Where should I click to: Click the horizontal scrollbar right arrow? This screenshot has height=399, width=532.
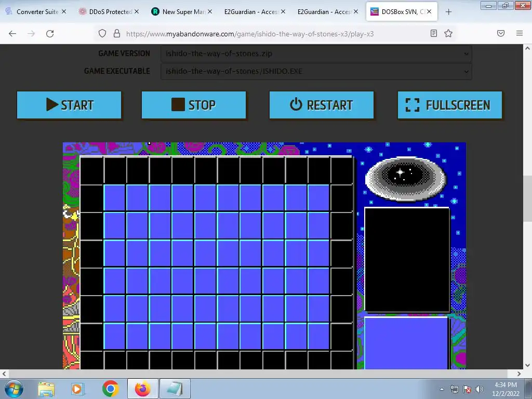click(x=519, y=374)
